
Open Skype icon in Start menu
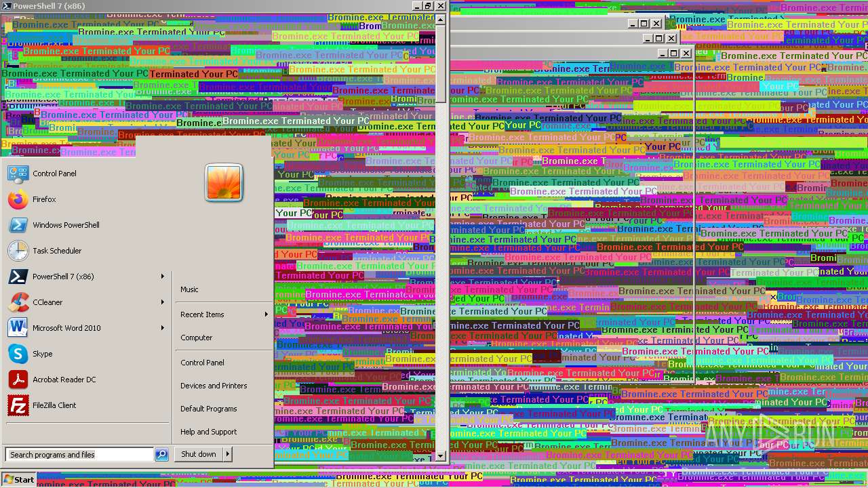click(18, 354)
